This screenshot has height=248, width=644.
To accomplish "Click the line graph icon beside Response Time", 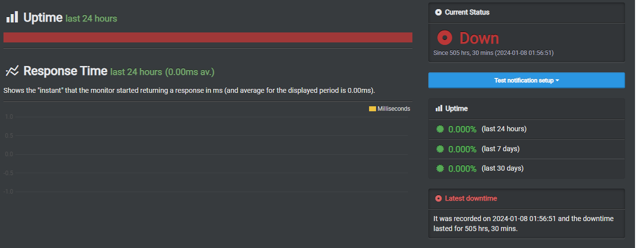I will click(x=12, y=71).
